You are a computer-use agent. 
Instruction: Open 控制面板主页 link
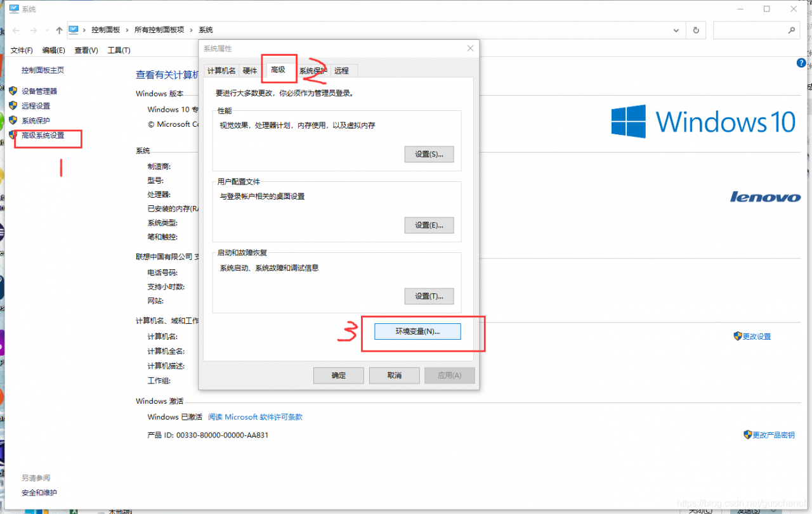(43, 70)
